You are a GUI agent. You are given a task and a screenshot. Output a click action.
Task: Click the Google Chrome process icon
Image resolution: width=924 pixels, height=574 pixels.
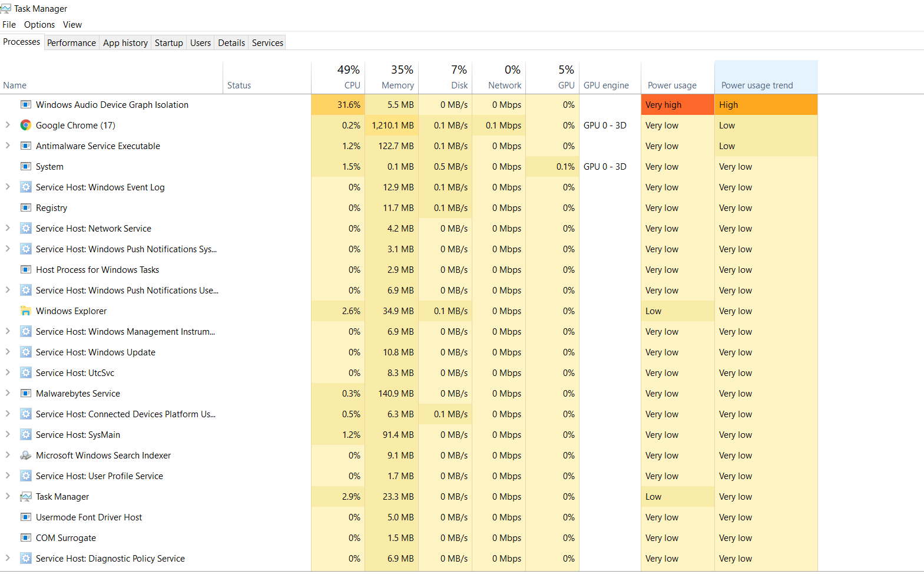point(25,126)
